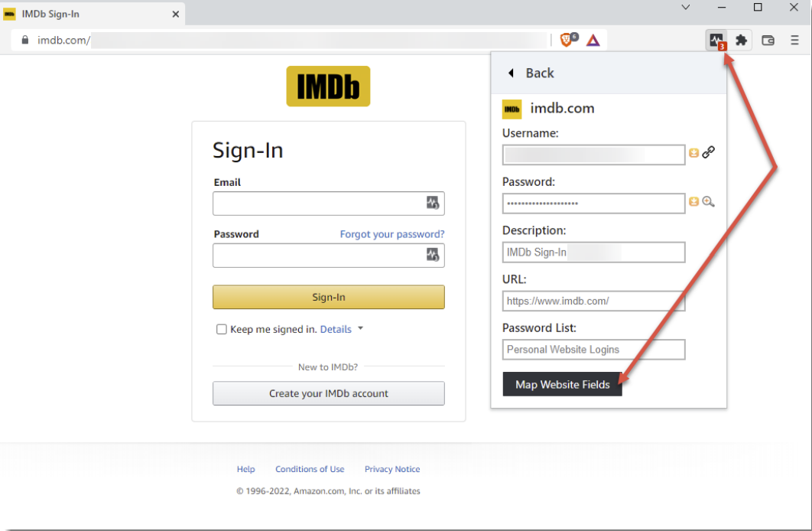Click the link icon next to Username
Viewport: 812px width, 531px height.
pyautogui.click(x=709, y=152)
